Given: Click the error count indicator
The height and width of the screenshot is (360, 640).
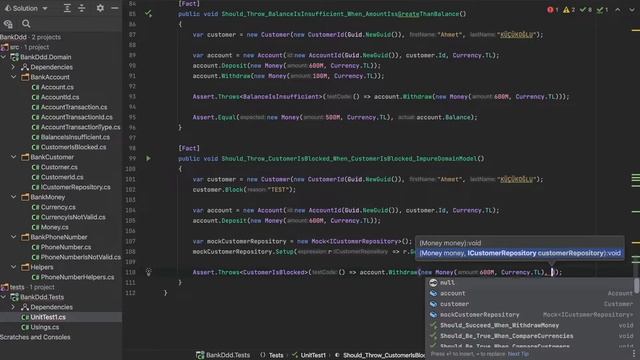Looking at the screenshot, I should [552, 9].
